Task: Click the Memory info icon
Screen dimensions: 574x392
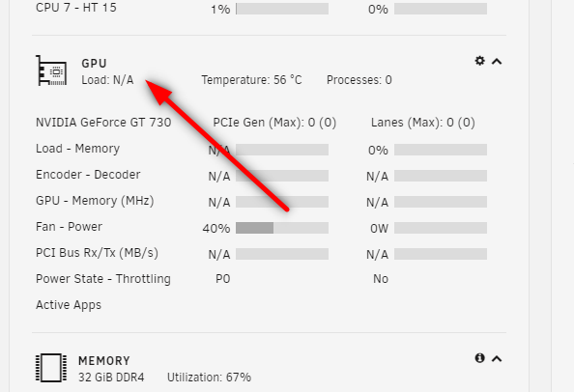Action: click(479, 358)
